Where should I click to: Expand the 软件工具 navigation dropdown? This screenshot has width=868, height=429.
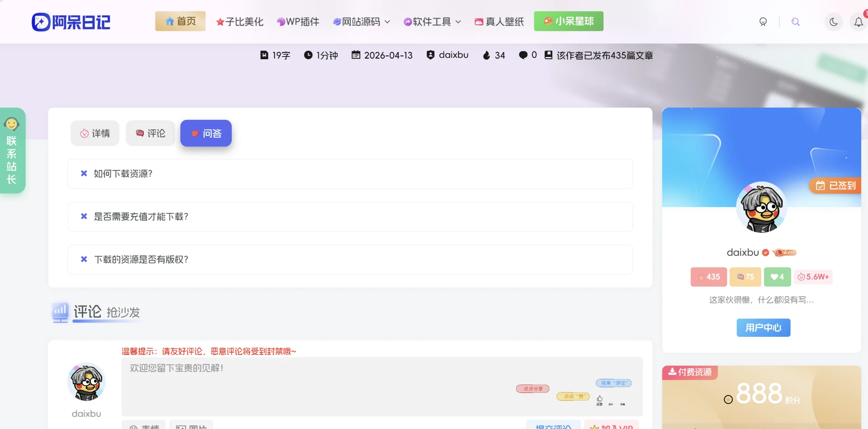click(x=431, y=21)
